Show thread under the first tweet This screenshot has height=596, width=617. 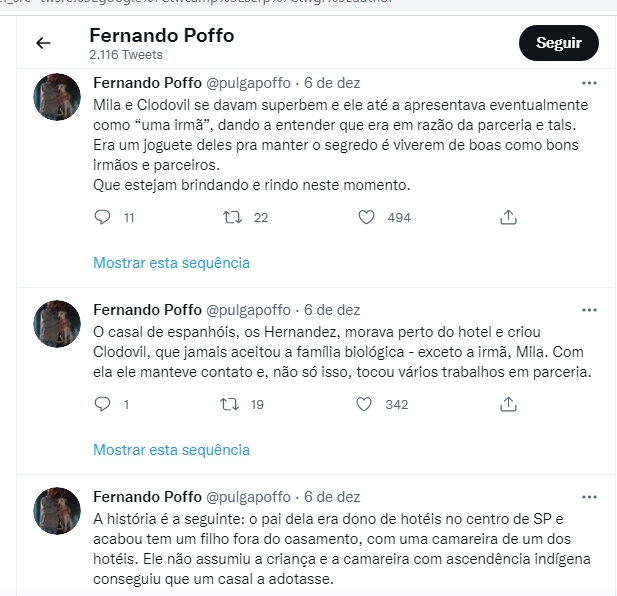tap(171, 263)
